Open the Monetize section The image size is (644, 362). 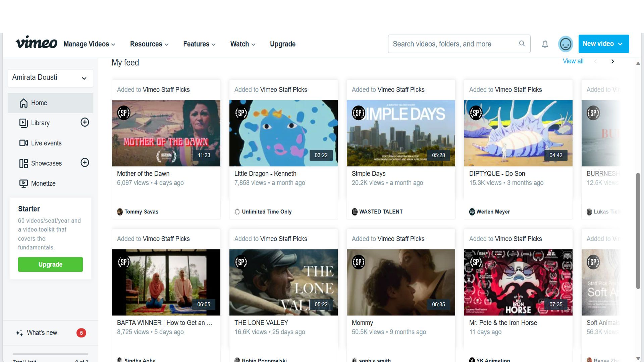pos(43,183)
